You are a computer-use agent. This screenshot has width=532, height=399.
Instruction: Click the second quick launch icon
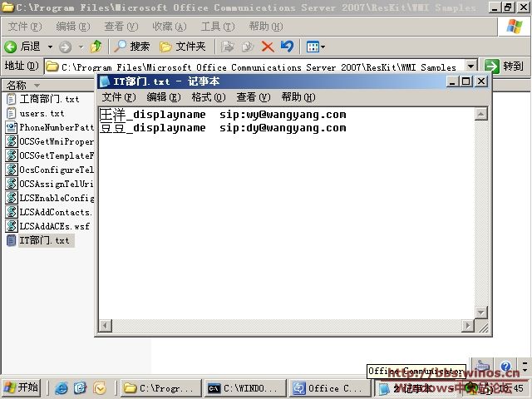pos(80,388)
